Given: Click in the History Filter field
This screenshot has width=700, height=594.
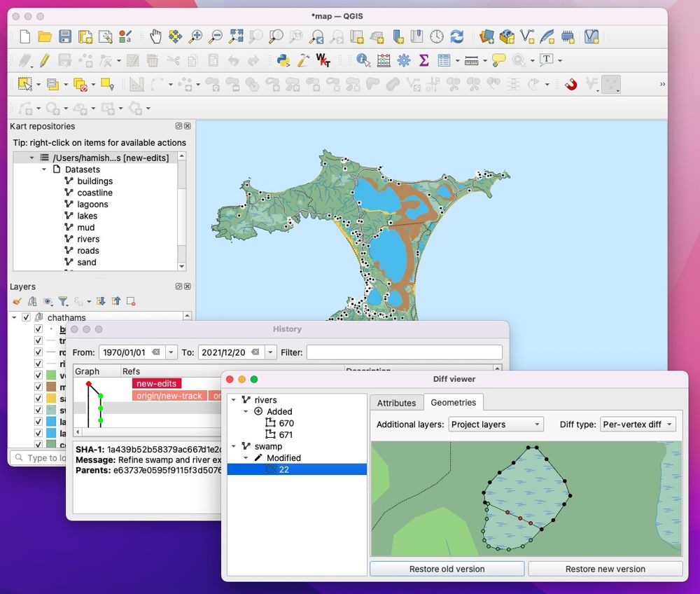Looking at the screenshot, I should pos(405,352).
